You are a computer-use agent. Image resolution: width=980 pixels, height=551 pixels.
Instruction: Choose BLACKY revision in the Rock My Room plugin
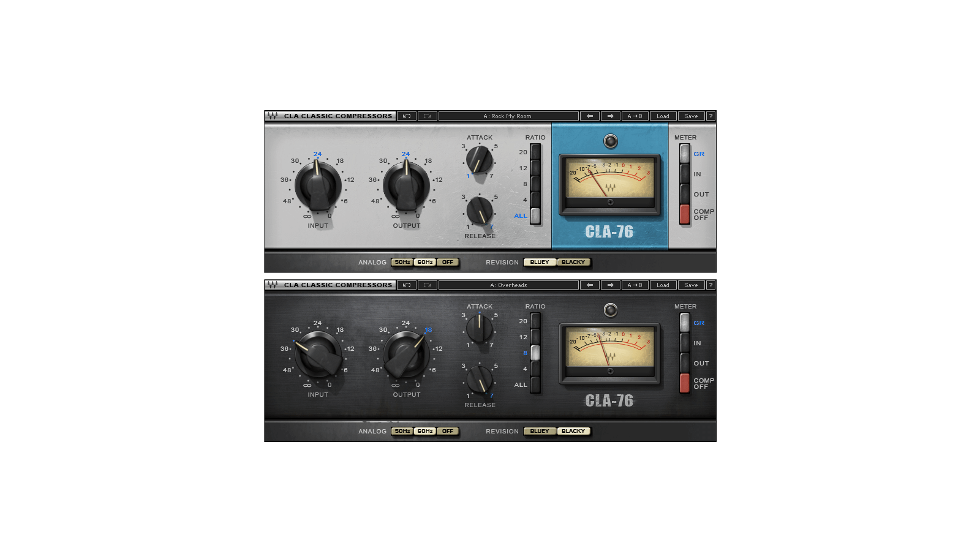point(573,262)
